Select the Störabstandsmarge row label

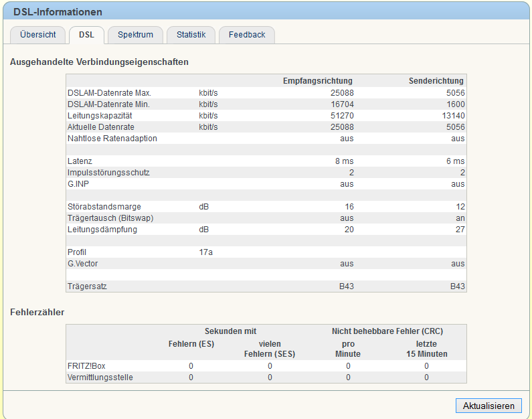(104, 207)
